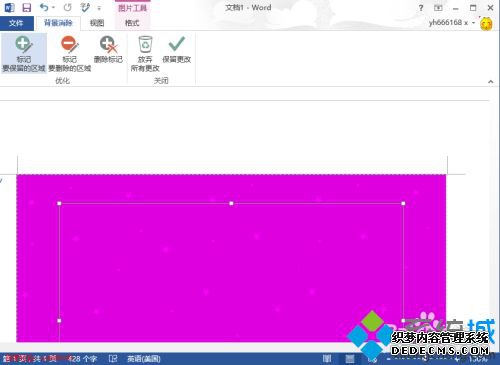Click the top-middle selection handle on image

pyautogui.click(x=231, y=203)
